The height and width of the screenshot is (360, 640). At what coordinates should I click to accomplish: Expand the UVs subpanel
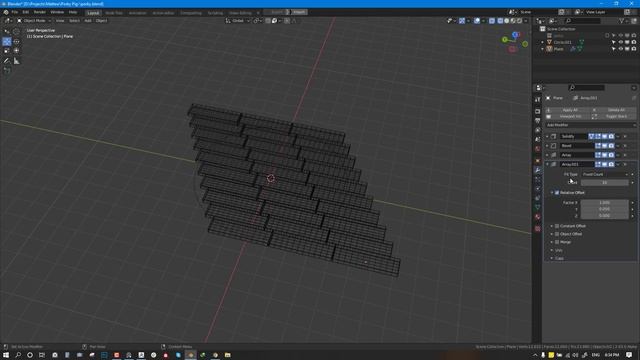pyautogui.click(x=552, y=250)
